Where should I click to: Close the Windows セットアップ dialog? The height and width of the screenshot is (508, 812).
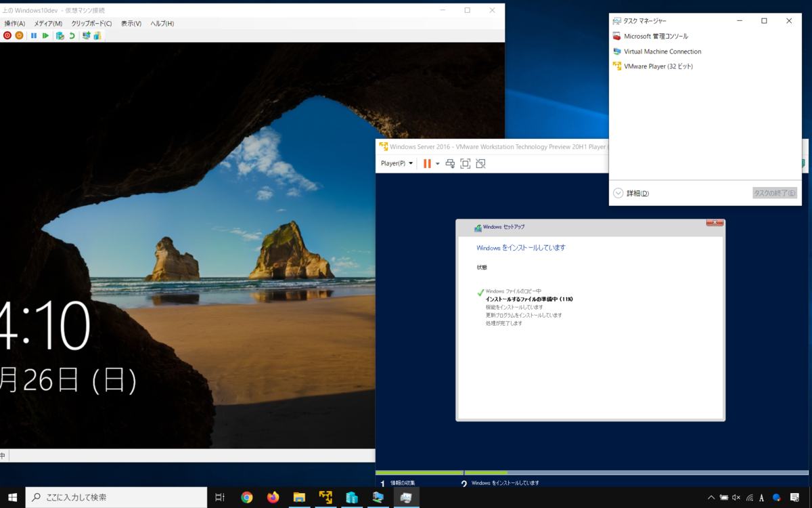tap(715, 223)
